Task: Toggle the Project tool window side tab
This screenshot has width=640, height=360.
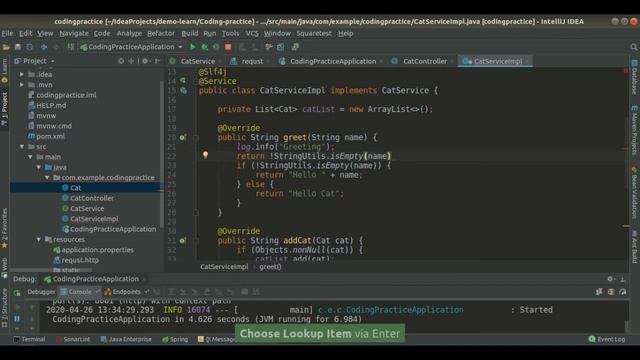Action: pos(4,108)
